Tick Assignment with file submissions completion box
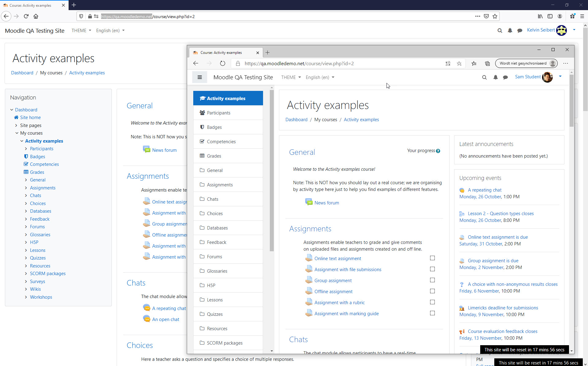 [x=432, y=269]
